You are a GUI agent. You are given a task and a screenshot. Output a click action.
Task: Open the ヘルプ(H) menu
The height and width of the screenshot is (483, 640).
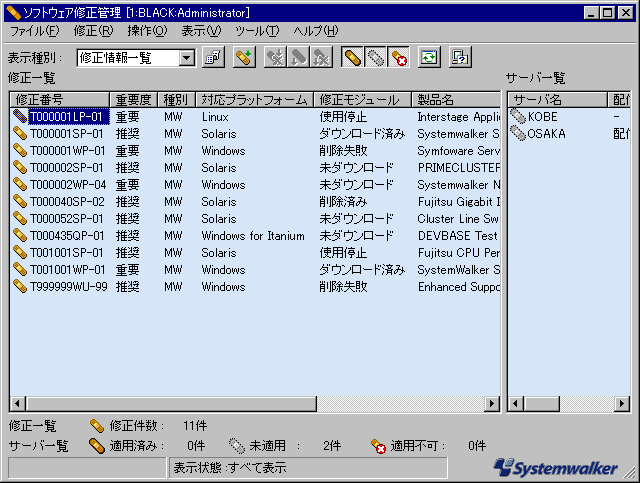click(x=316, y=31)
